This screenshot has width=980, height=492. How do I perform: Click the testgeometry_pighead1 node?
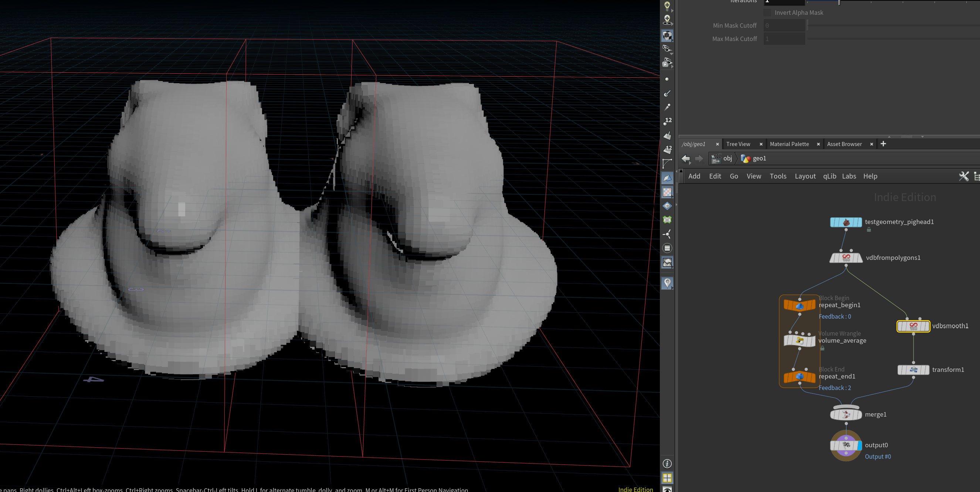[845, 222]
